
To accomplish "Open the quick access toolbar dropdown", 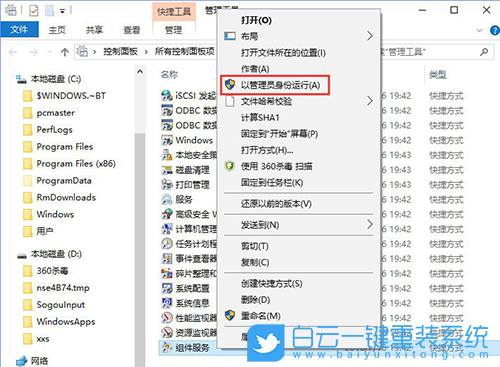I will 62,11.
